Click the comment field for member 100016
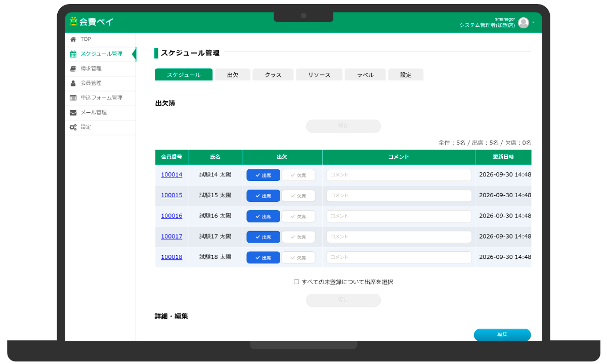 point(399,216)
